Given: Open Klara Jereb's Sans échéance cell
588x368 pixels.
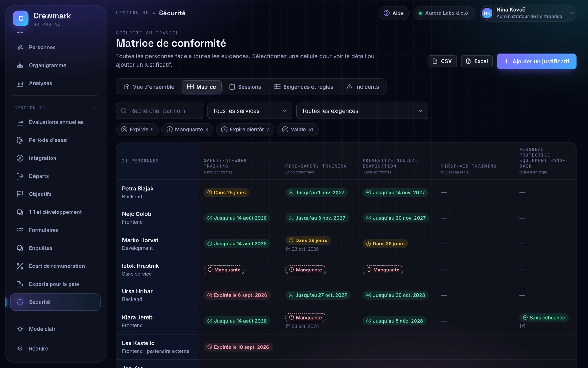Looking at the screenshot, I should [x=544, y=318].
